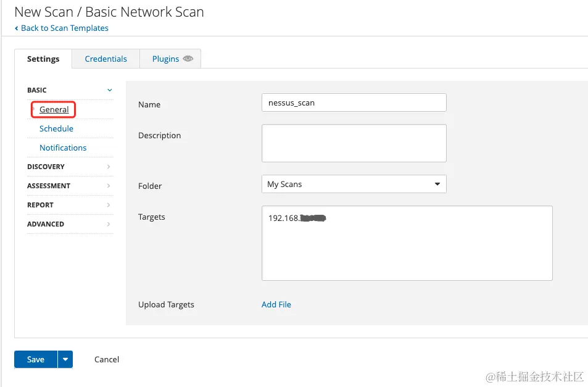588x387 pixels.
Task: Focus the Name field containing nessus_scan
Action: [x=354, y=102]
